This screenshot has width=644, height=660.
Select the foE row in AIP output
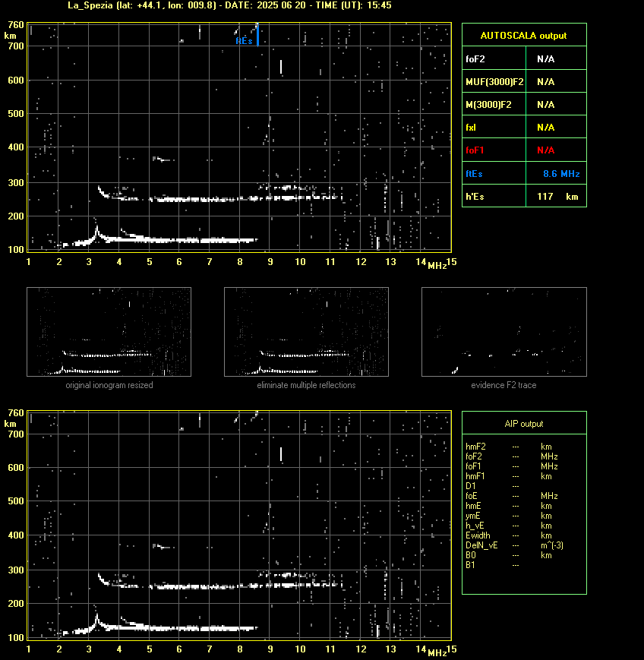(514, 496)
